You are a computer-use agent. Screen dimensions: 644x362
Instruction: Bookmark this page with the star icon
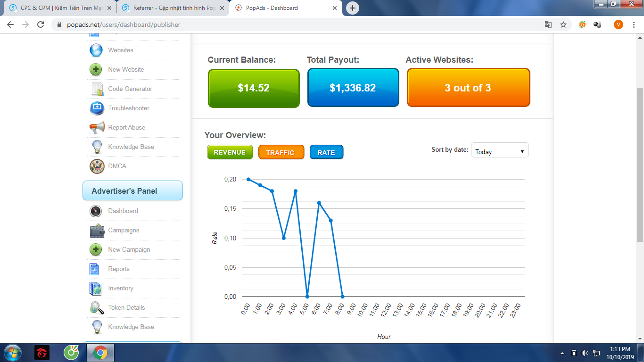click(x=563, y=25)
